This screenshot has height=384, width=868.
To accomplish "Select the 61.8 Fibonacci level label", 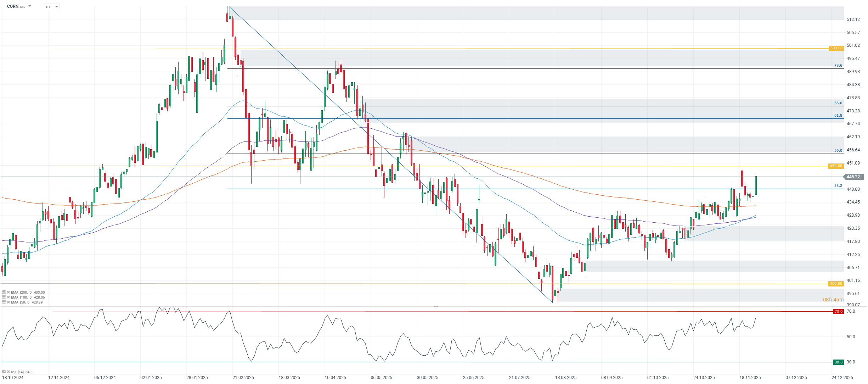I will tap(838, 116).
